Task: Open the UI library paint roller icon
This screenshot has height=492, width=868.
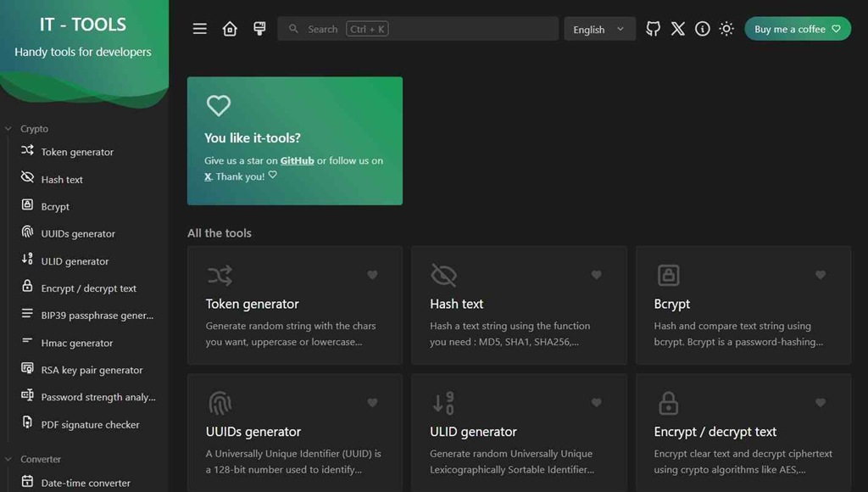Action: (259, 29)
